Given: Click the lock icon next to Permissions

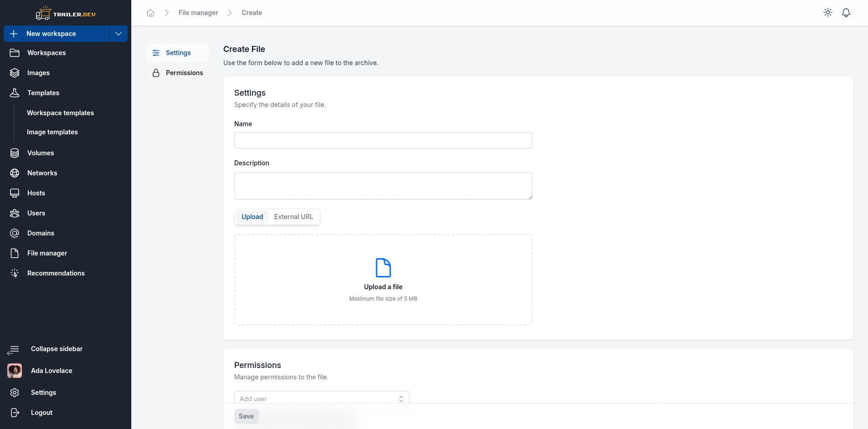Looking at the screenshot, I should [x=156, y=73].
